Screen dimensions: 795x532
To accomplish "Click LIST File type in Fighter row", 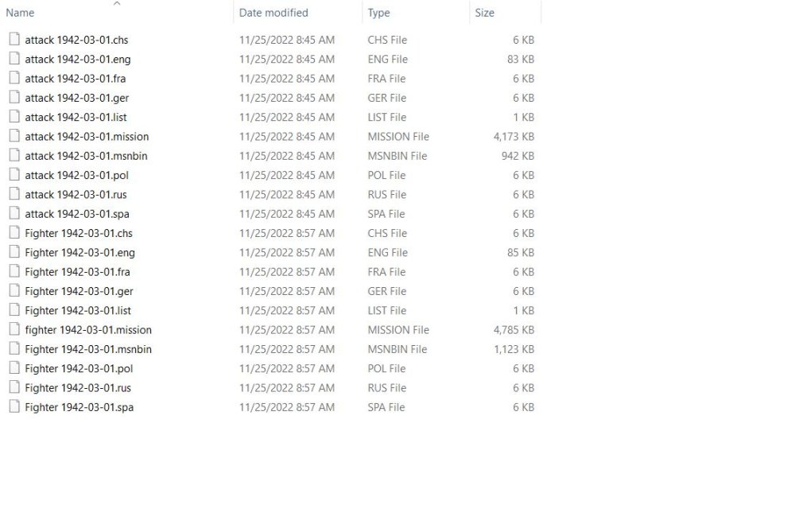I will [x=387, y=310].
